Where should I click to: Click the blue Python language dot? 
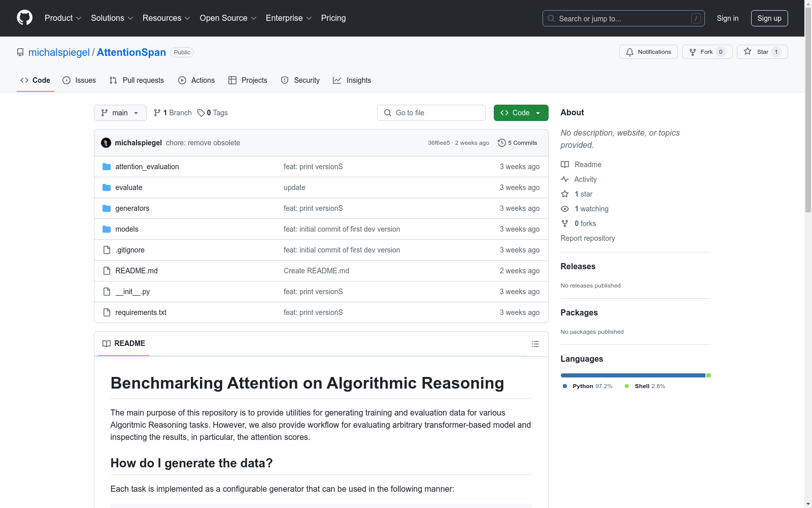[x=565, y=386]
